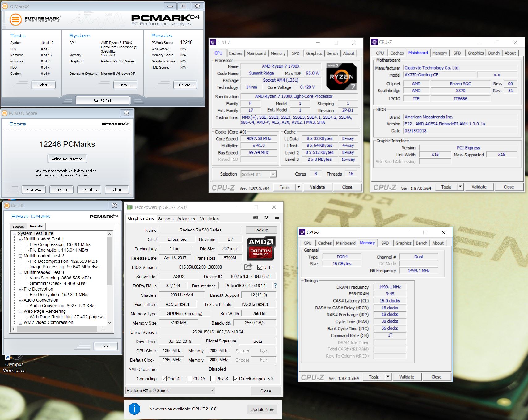This screenshot has width=528, height=420.
Task: Toggle the PhysX checkbox
Action: click(213, 379)
